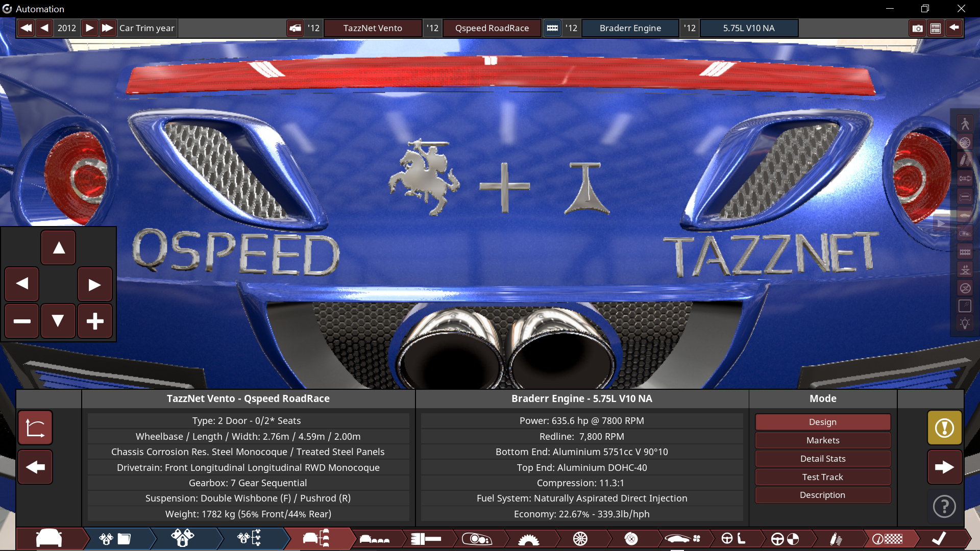
Task: Open the aerodynamics tab
Action: (x=682, y=539)
